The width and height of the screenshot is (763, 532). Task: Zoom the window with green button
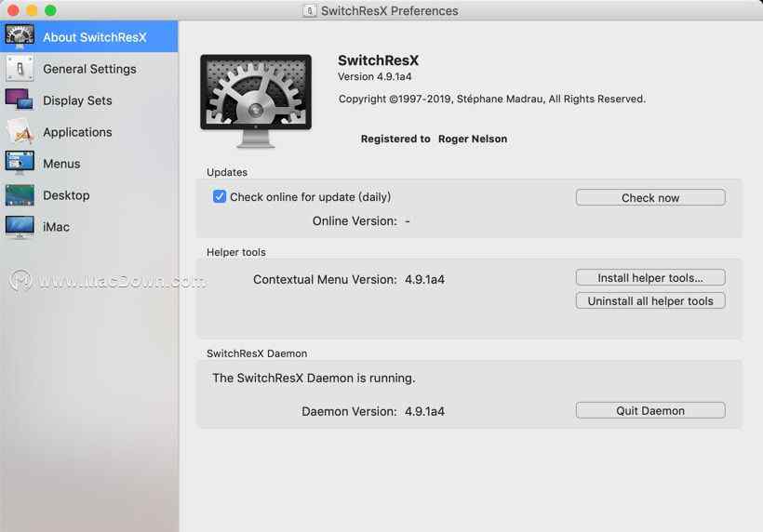click(50, 10)
